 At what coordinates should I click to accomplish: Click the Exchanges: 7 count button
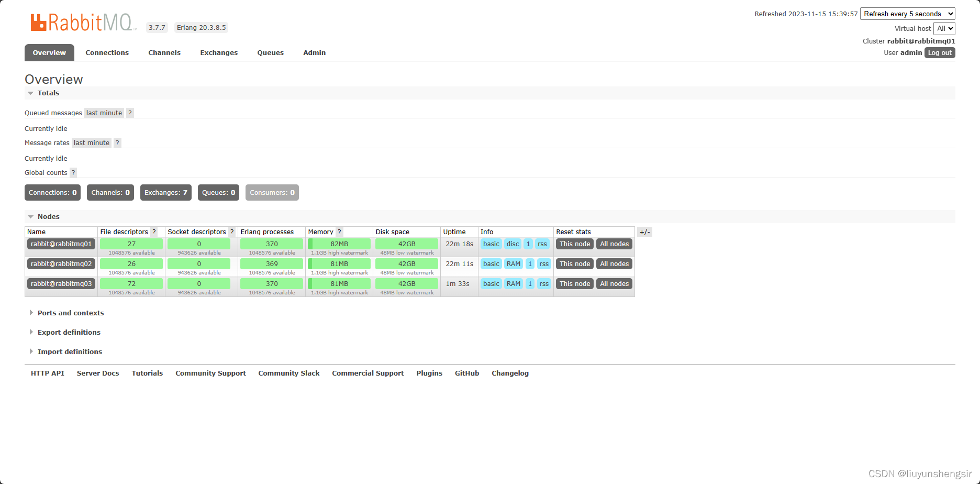click(165, 192)
